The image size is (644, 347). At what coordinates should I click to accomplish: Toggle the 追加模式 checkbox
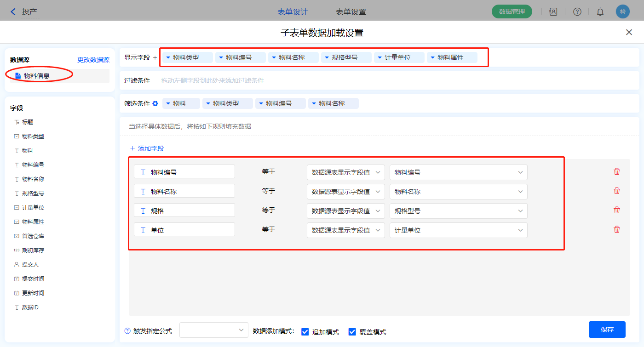305,332
